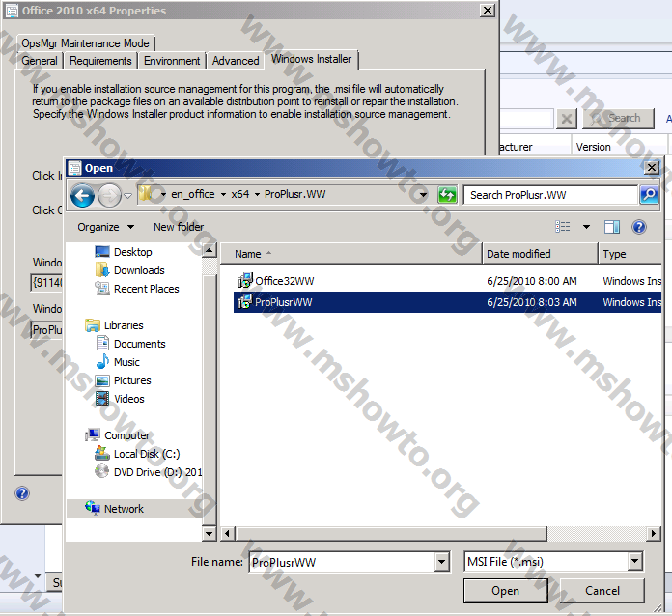
Task: Toggle the preview pane icon
Action: tap(612, 227)
